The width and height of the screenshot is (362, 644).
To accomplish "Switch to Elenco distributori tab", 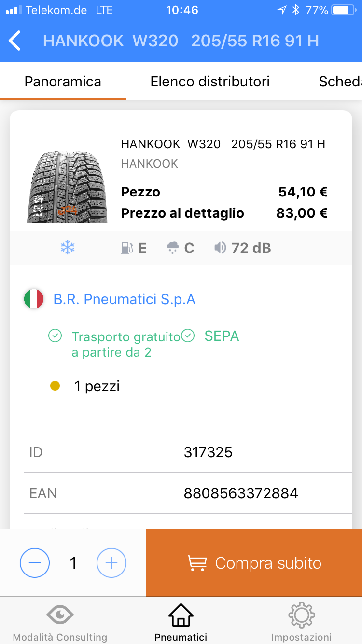I will coord(210,82).
